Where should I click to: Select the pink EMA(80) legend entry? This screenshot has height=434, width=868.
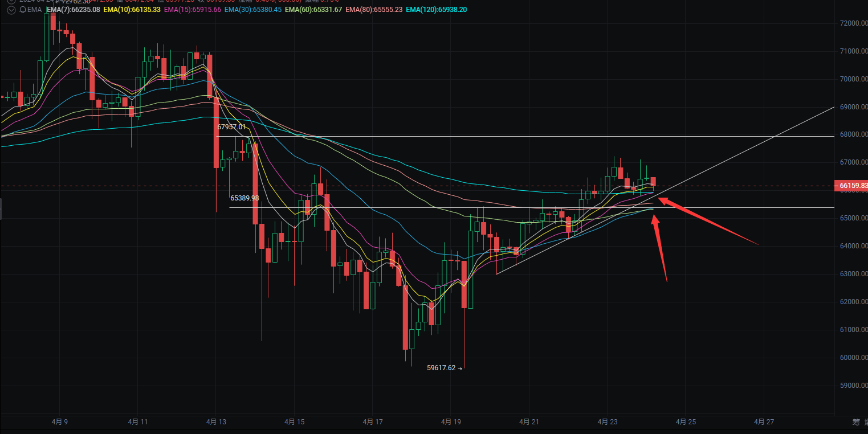374,10
